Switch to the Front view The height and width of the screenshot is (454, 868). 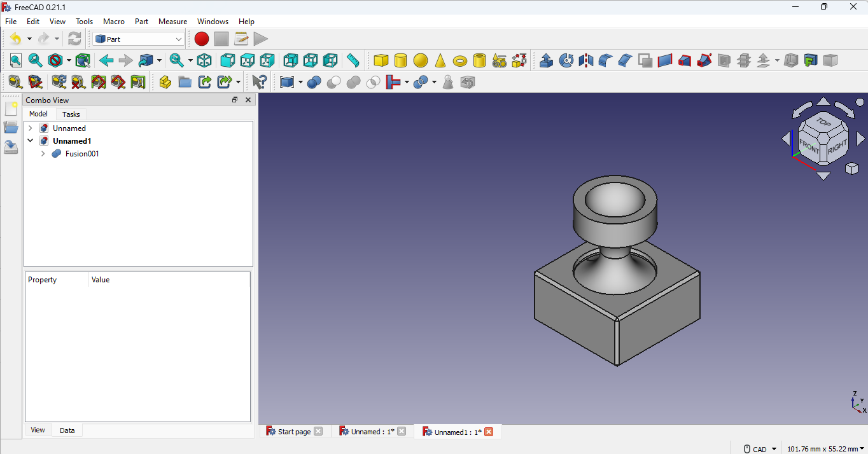click(x=227, y=60)
